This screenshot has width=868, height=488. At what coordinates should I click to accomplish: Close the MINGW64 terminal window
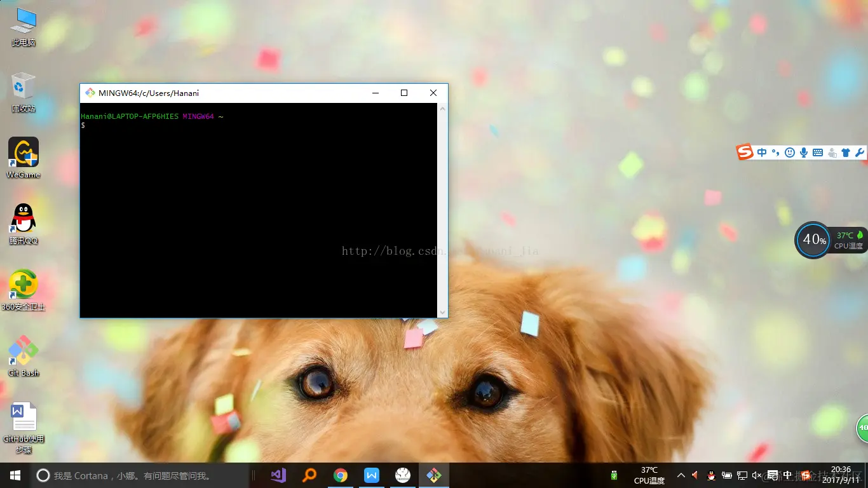coord(433,93)
